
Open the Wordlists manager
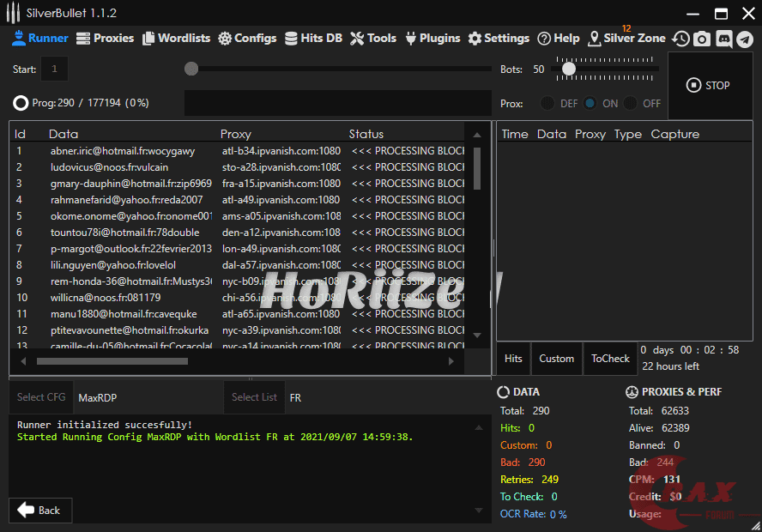(x=176, y=39)
